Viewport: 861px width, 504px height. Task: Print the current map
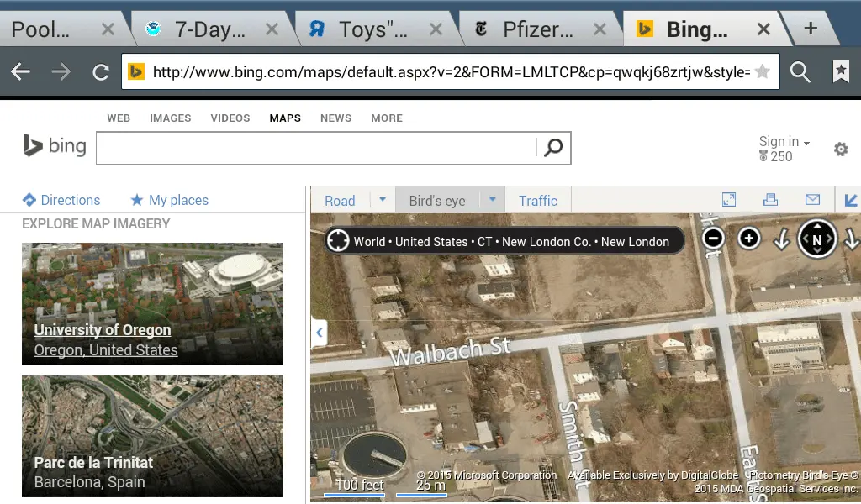click(x=771, y=199)
